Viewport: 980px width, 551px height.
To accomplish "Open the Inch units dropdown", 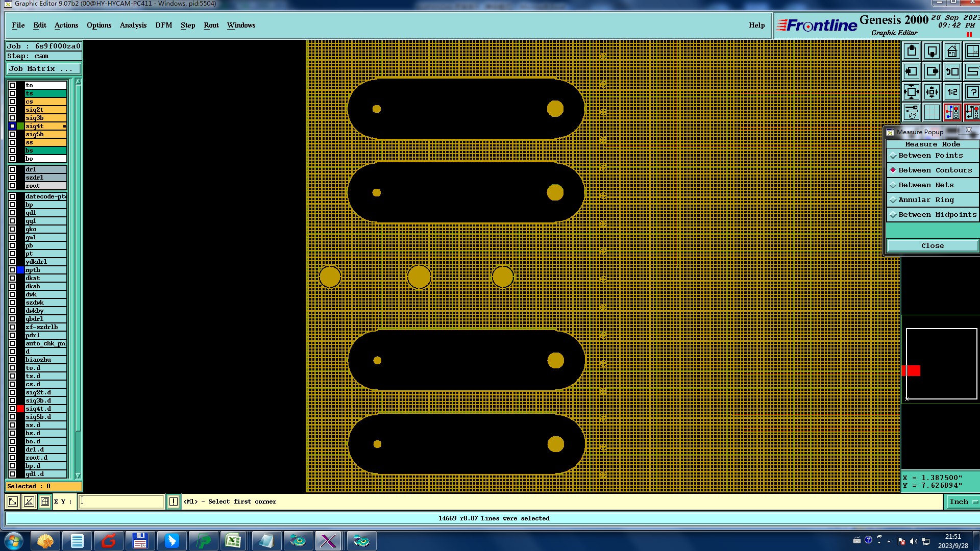I will [963, 502].
